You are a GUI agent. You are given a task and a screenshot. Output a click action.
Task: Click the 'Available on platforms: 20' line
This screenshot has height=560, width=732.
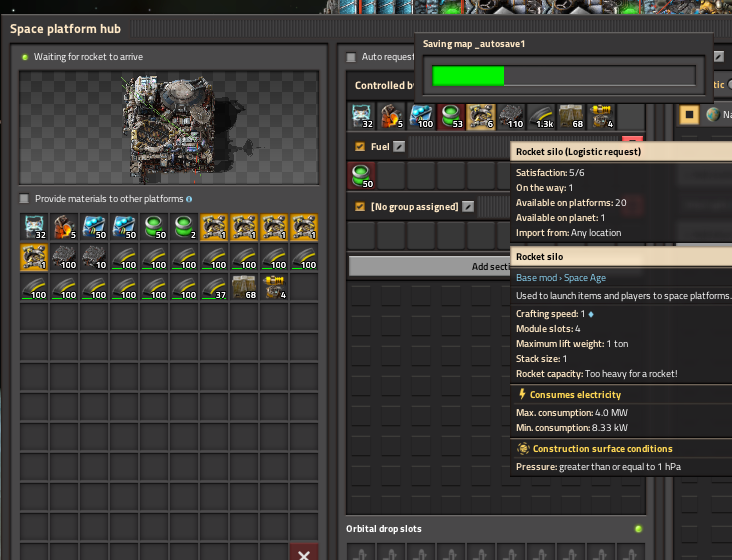pos(571,203)
